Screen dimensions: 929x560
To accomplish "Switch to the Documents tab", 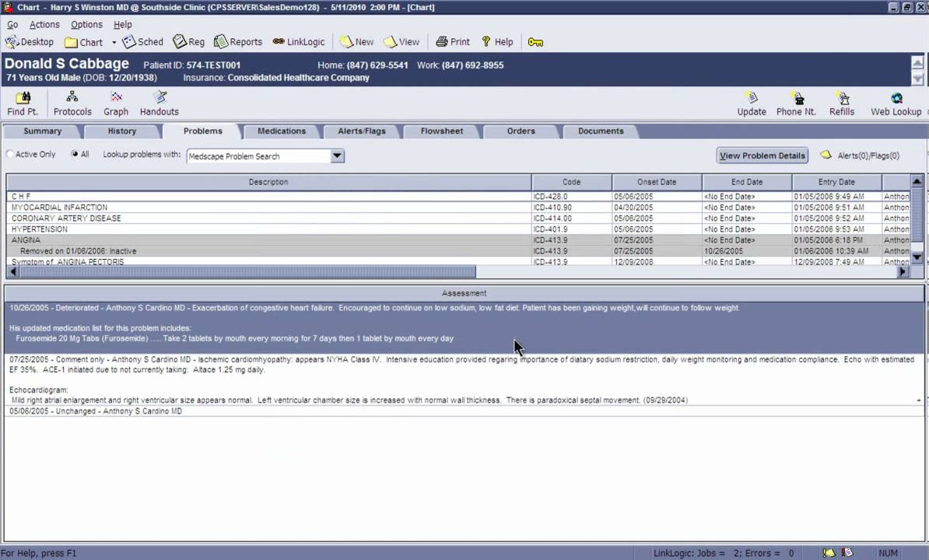I will 601,131.
